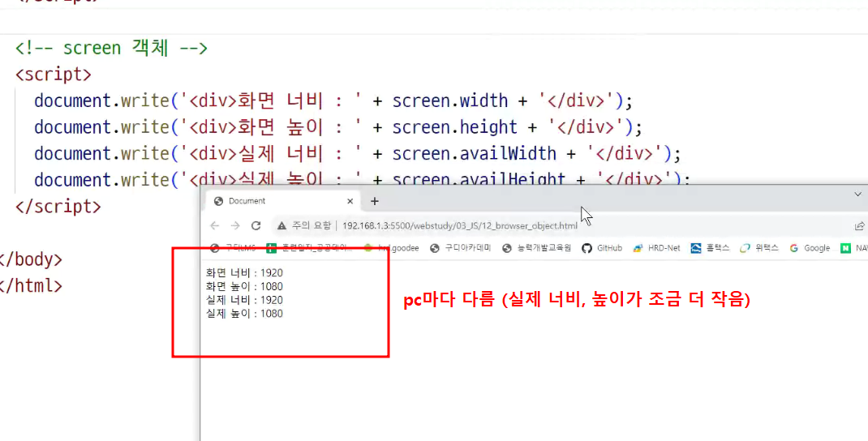Click the globe favicon on Document tab

(218, 201)
